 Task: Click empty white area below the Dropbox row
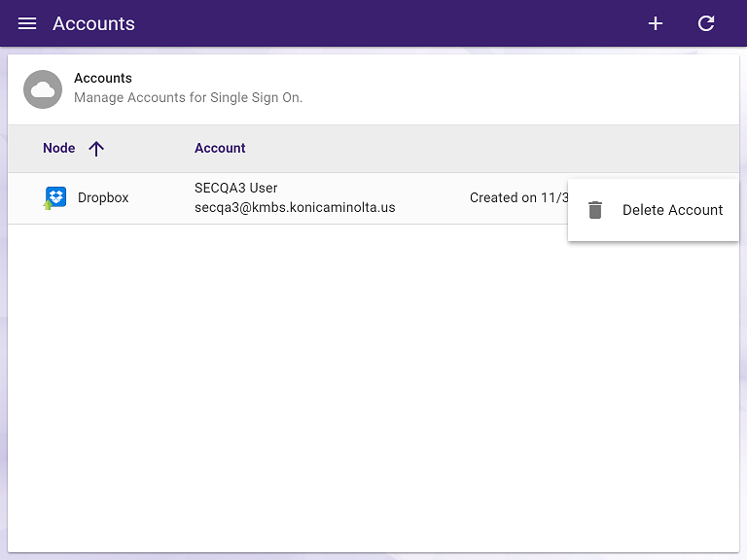(373, 389)
